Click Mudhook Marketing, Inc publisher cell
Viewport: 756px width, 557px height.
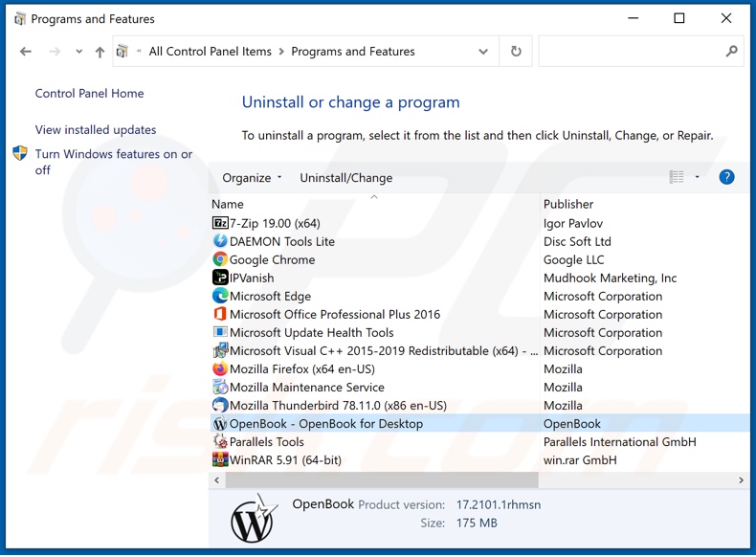pos(610,278)
